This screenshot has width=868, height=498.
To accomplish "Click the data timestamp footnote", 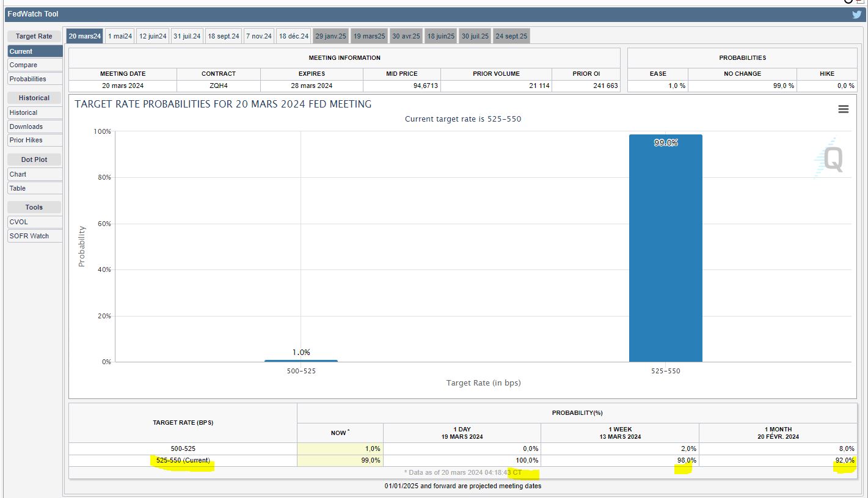I will [x=463, y=473].
